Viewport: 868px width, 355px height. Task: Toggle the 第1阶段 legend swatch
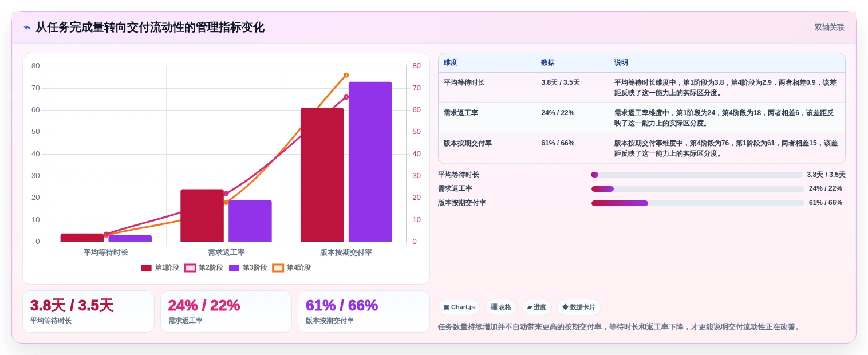point(147,268)
